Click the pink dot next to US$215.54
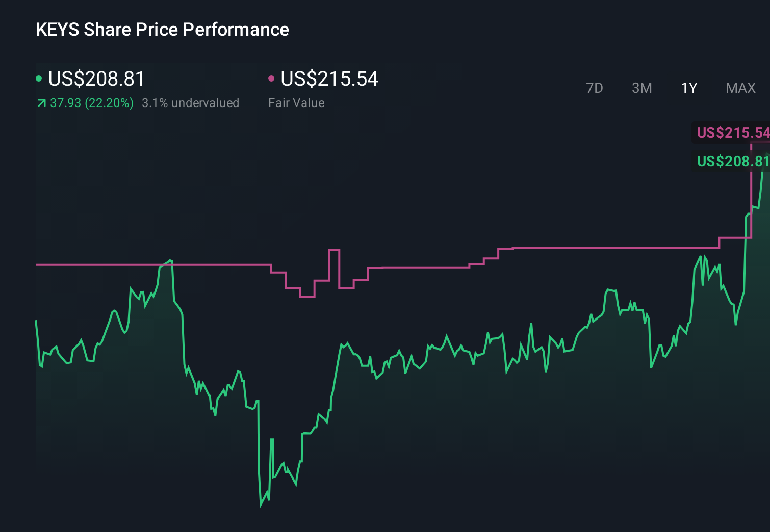Screen dimensions: 770x532 pyautogui.click(x=271, y=78)
